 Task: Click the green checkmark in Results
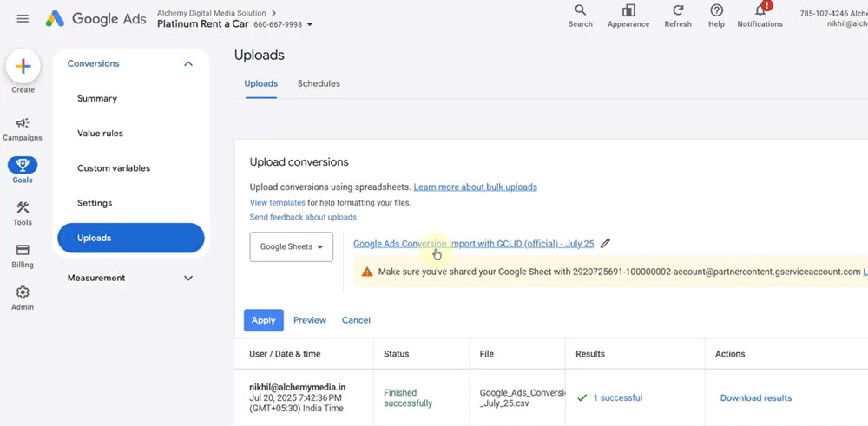(582, 397)
